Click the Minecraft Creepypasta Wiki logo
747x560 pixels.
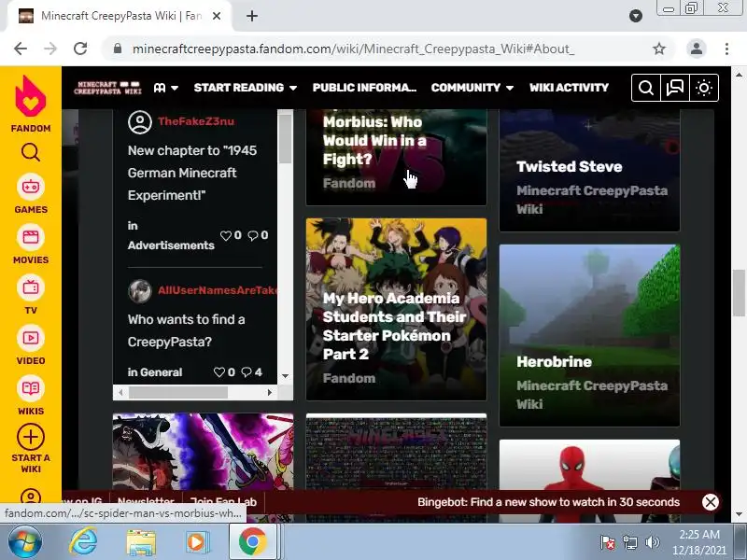(107, 88)
